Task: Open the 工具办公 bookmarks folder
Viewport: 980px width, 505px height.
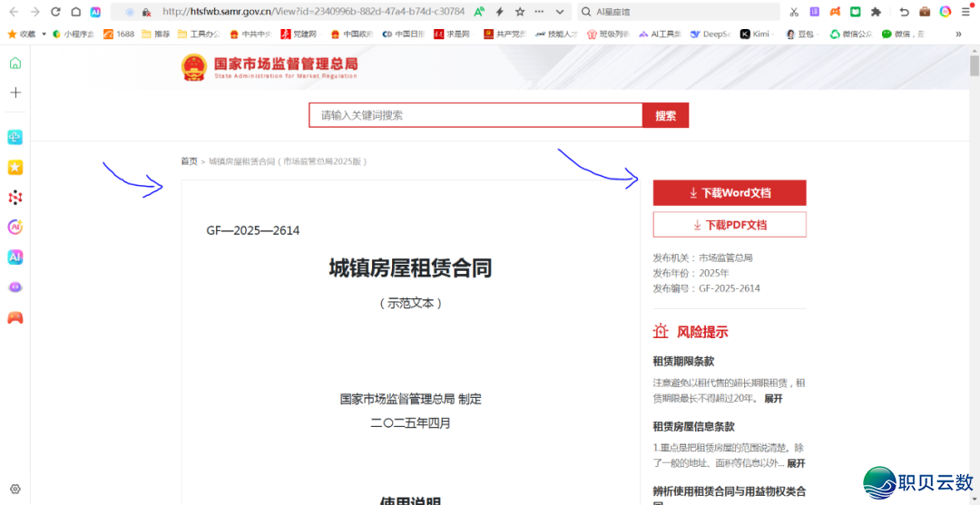Action: click(x=199, y=34)
